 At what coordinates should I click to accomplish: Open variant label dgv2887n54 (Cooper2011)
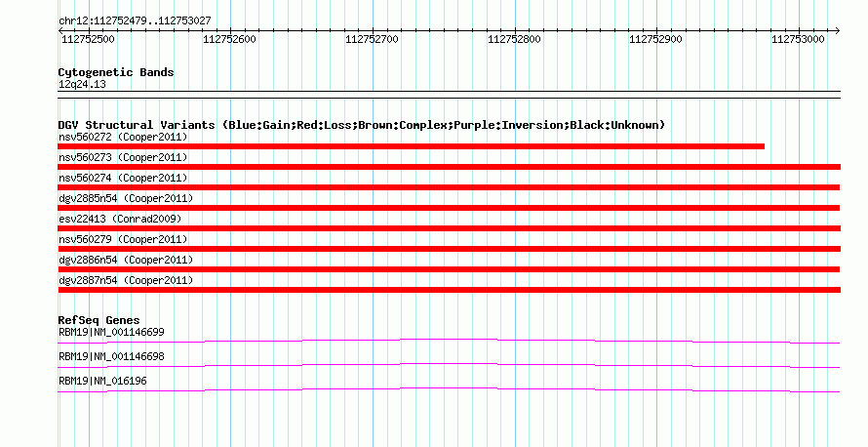(x=126, y=280)
